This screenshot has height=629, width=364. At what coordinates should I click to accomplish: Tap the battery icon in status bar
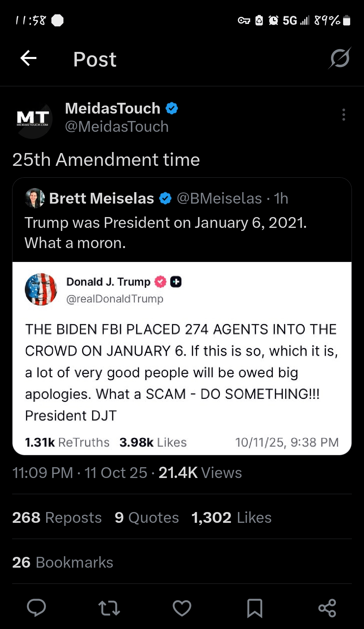click(346, 21)
